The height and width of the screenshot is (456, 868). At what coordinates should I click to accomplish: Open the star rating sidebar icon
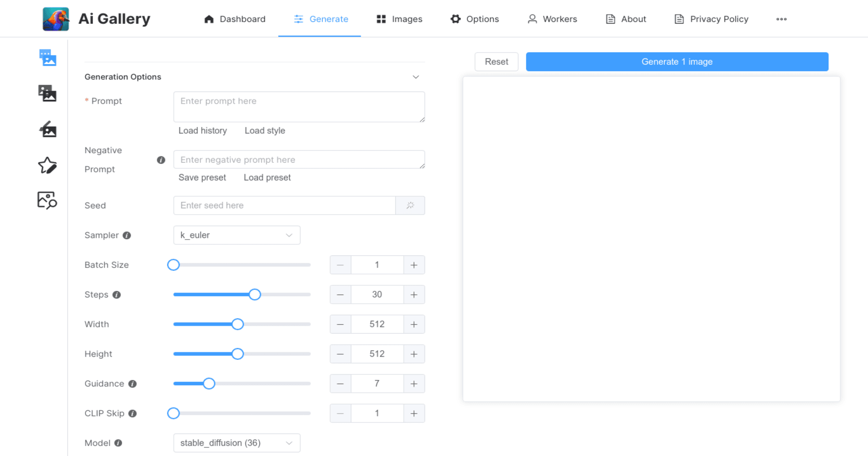click(x=48, y=165)
